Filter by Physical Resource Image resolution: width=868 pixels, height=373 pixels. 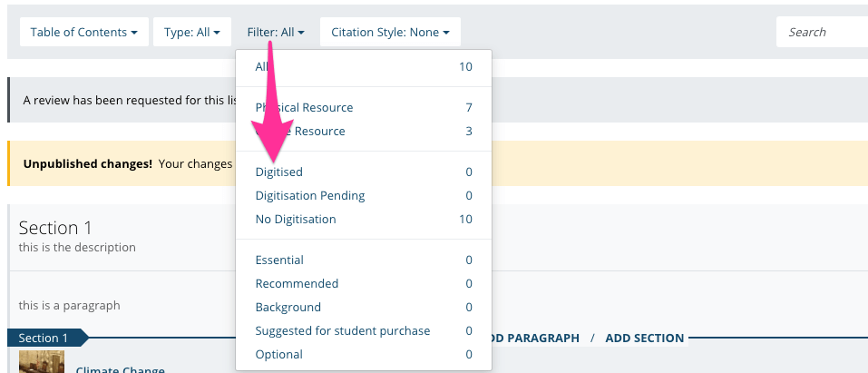click(x=363, y=107)
